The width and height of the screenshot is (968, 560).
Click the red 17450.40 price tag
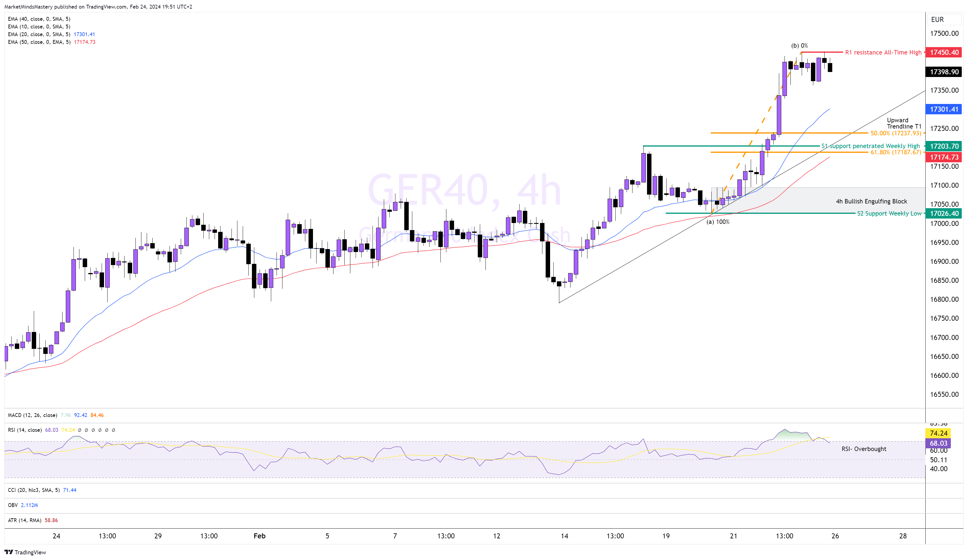click(x=944, y=52)
